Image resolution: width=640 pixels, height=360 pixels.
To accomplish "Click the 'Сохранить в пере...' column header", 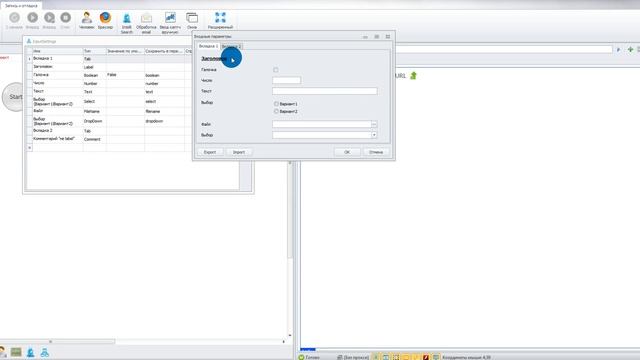I will click(164, 51).
